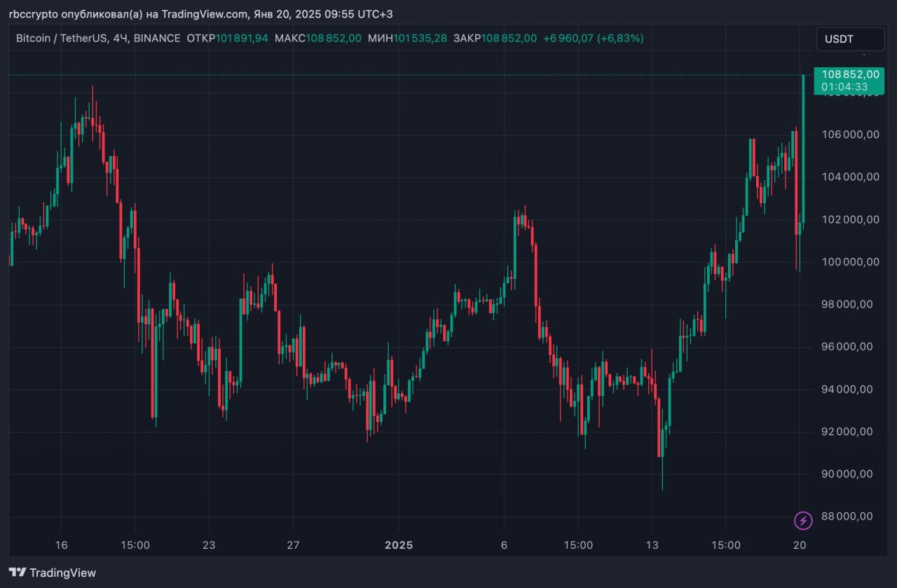Click the 20 date label on time axis
The width and height of the screenshot is (897, 588).
(800, 545)
